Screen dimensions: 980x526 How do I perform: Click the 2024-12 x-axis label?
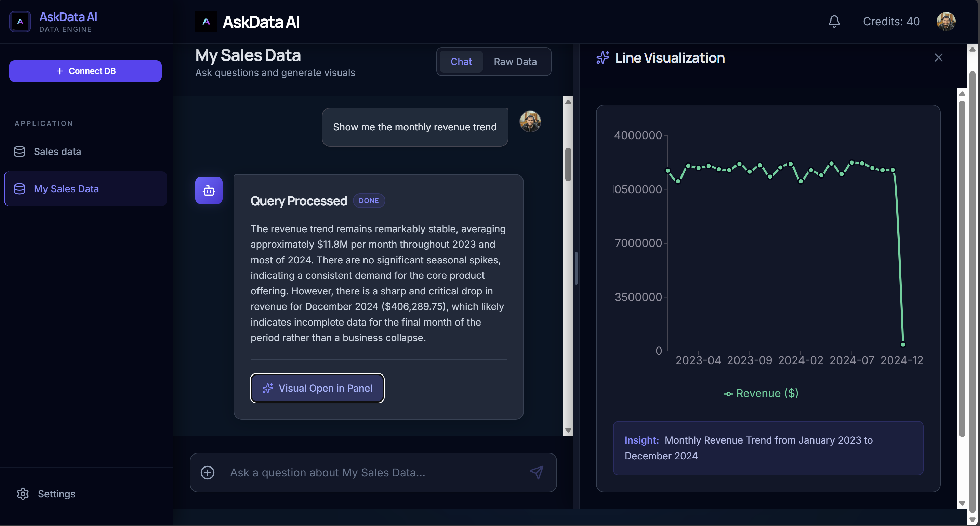tap(902, 360)
